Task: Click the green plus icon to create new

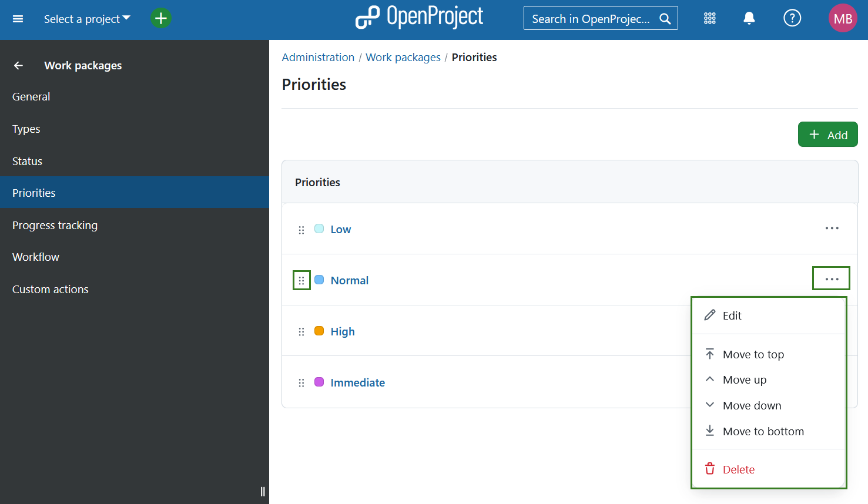Action: click(x=160, y=18)
